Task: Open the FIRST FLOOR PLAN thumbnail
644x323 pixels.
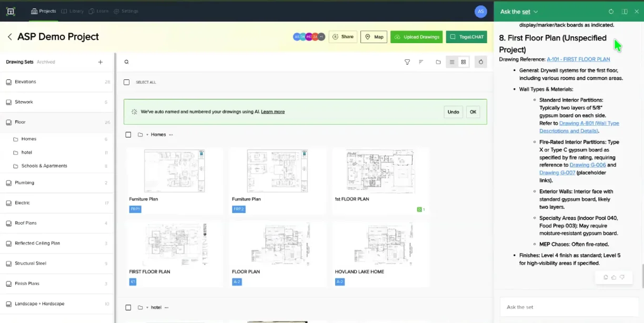Action: [x=174, y=244]
